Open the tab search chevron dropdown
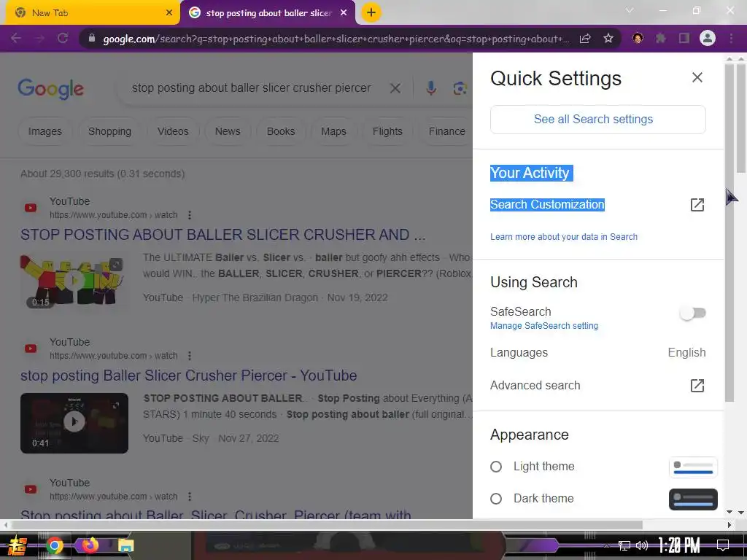The height and width of the screenshot is (560, 747). click(630, 10)
